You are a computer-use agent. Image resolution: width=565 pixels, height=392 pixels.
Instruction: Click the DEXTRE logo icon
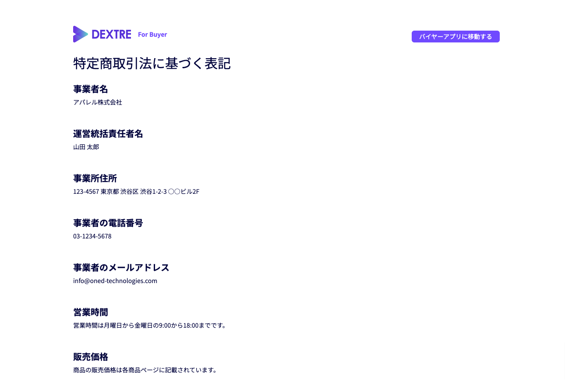pos(81,34)
